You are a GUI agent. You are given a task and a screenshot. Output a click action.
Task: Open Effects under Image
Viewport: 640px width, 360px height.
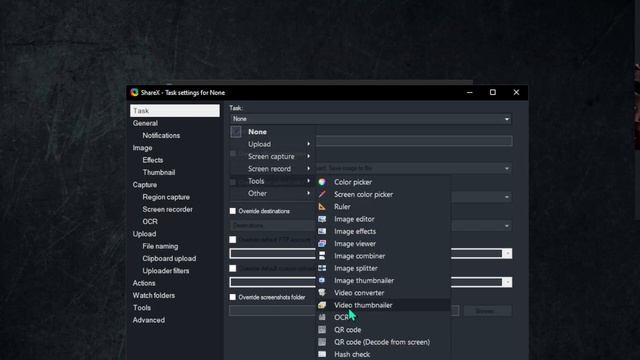153,160
